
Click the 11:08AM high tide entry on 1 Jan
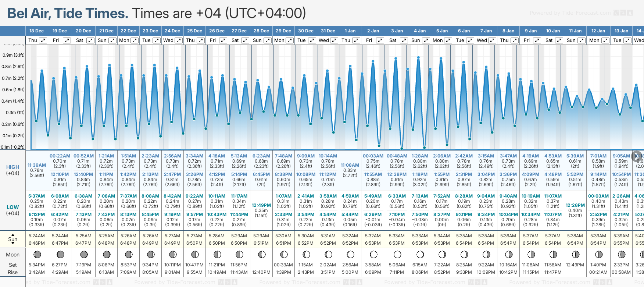(350, 165)
